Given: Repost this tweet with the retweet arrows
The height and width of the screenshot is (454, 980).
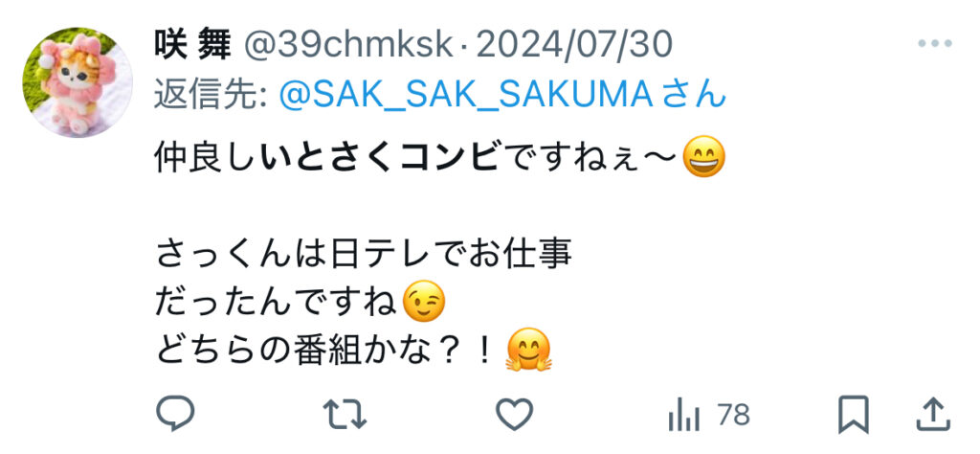Looking at the screenshot, I should click(345, 415).
